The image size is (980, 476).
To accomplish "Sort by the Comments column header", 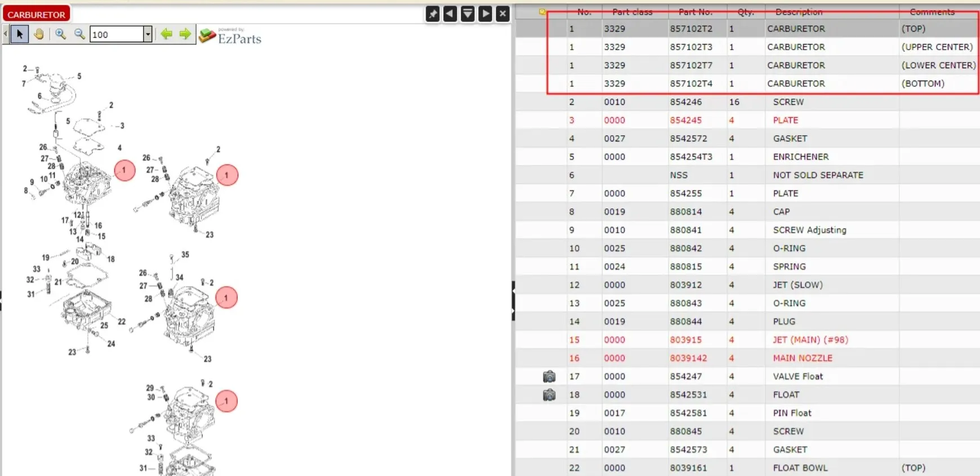I will tap(932, 12).
